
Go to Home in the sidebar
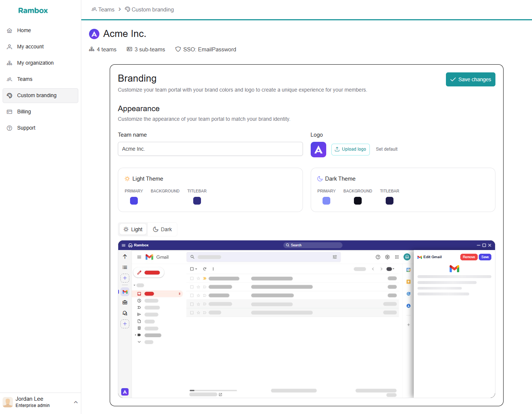40,30
